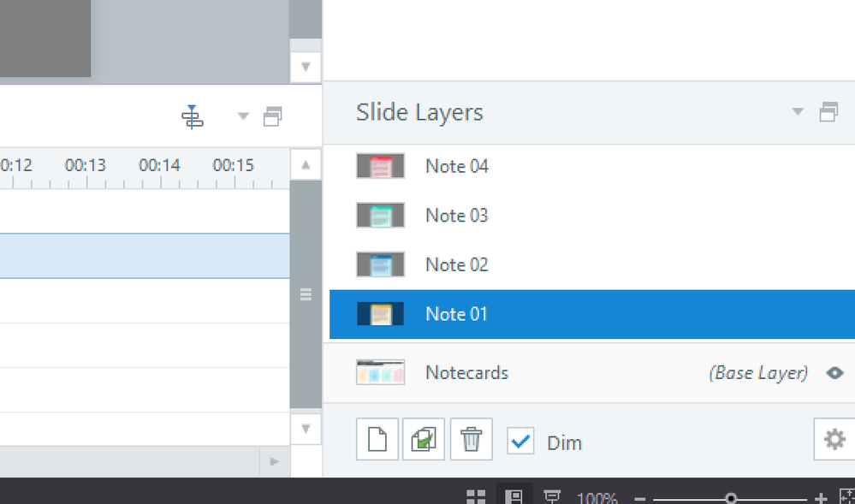Click zoom in plus button
Viewport: 855px width, 504px height.
click(x=821, y=498)
